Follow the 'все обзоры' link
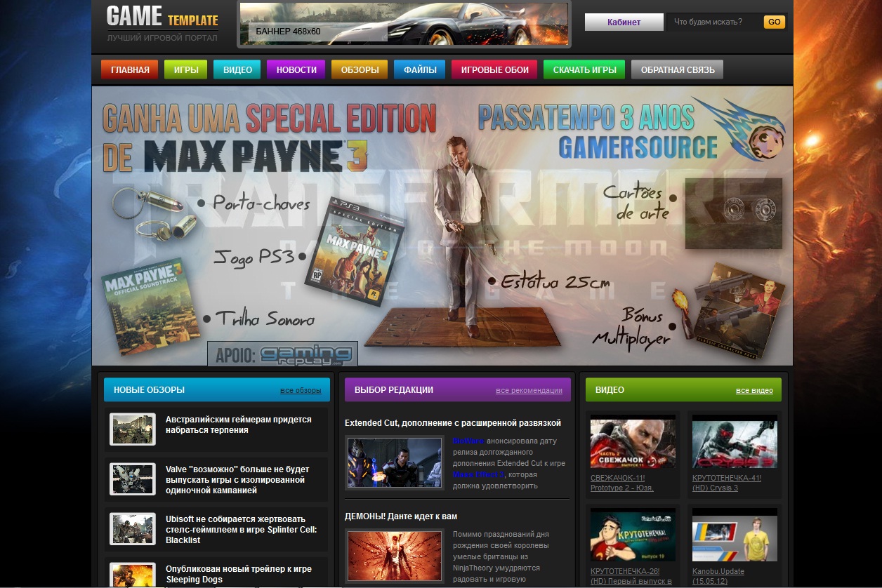The height and width of the screenshot is (588, 882). click(301, 390)
